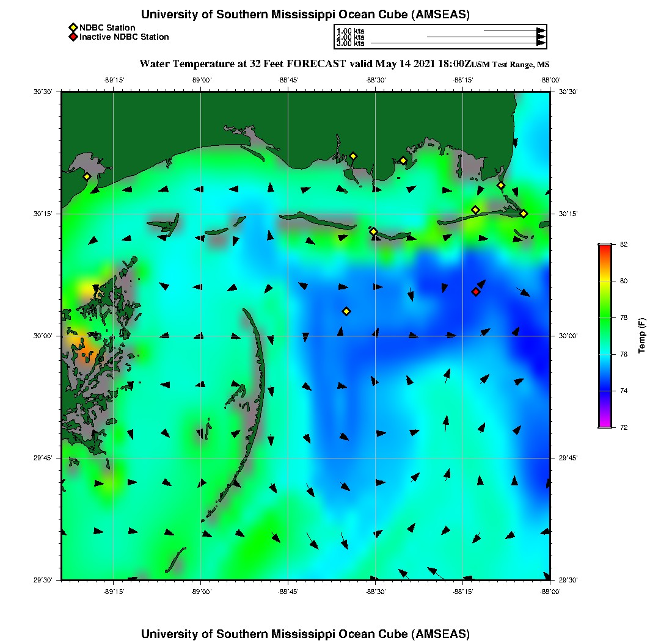Click the 'Inactive NDBC Station' legend label
This screenshot has height=641, width=672.
124,37
